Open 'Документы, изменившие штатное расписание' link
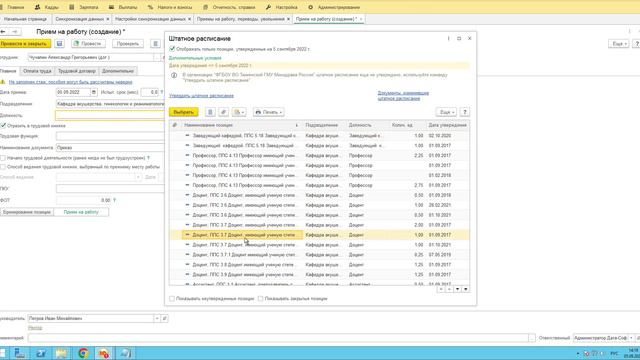The image size is (640, 360). pyautogui.click(x=403, y=96)
